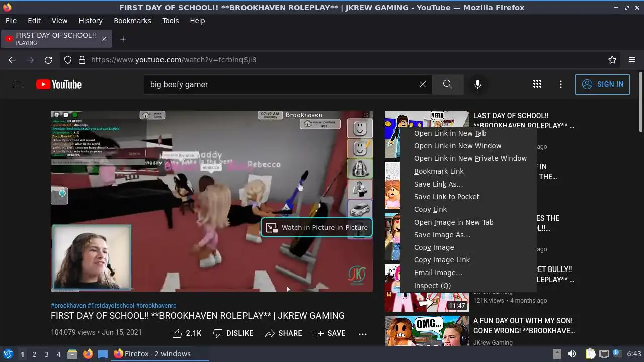644x362 pixels.
Task: Open the OMG thumbnail video
Action: tap(427, 331)
